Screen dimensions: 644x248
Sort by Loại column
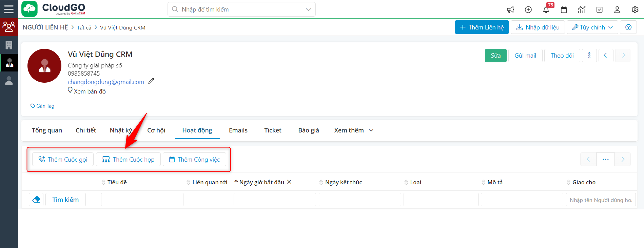413,182
